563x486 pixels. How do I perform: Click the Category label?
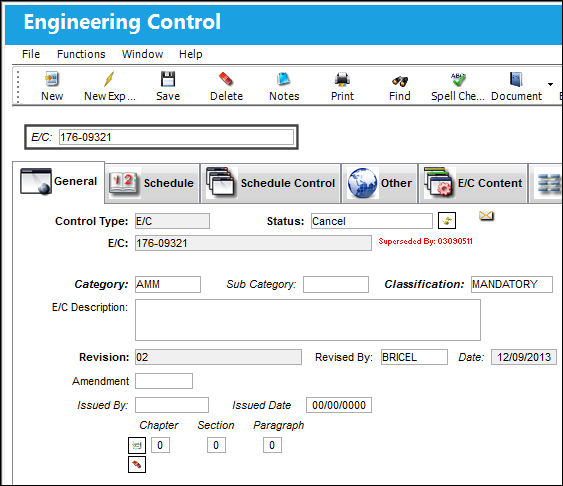click(101, 284)
